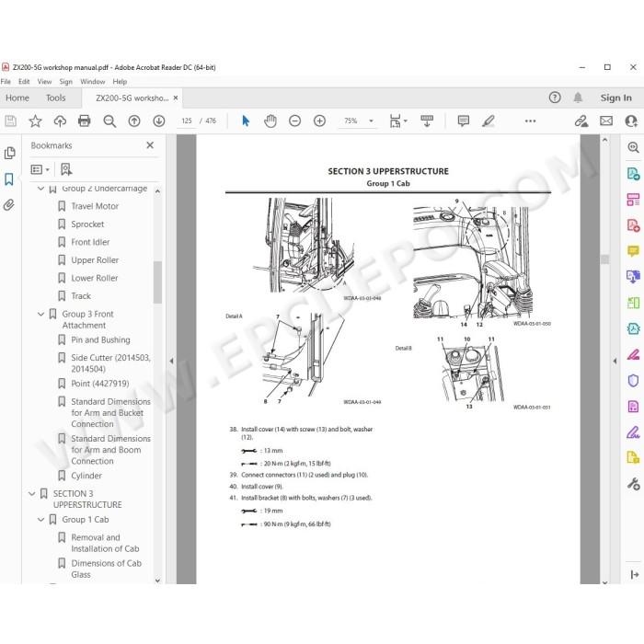Open bookmark options list menu

(40, 169)
